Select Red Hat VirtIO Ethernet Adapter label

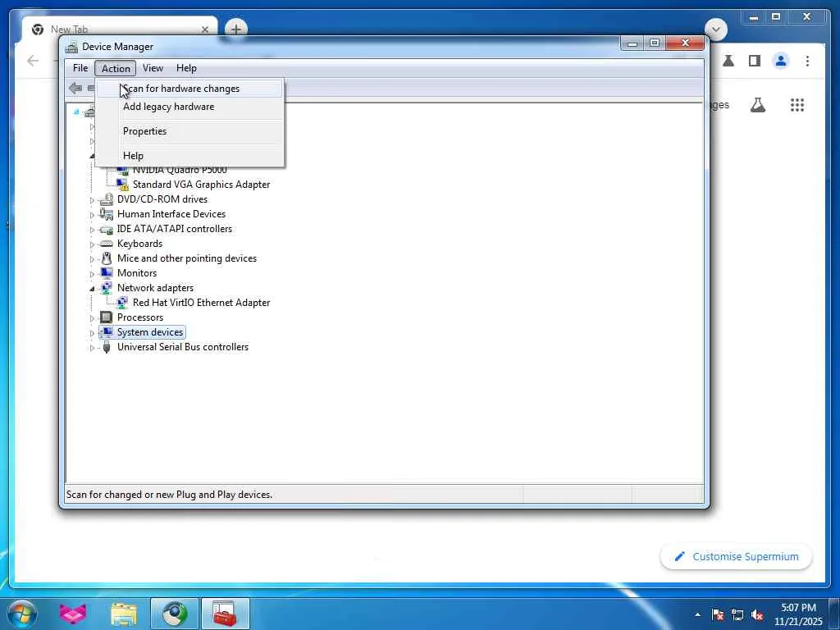pos(202,303)
